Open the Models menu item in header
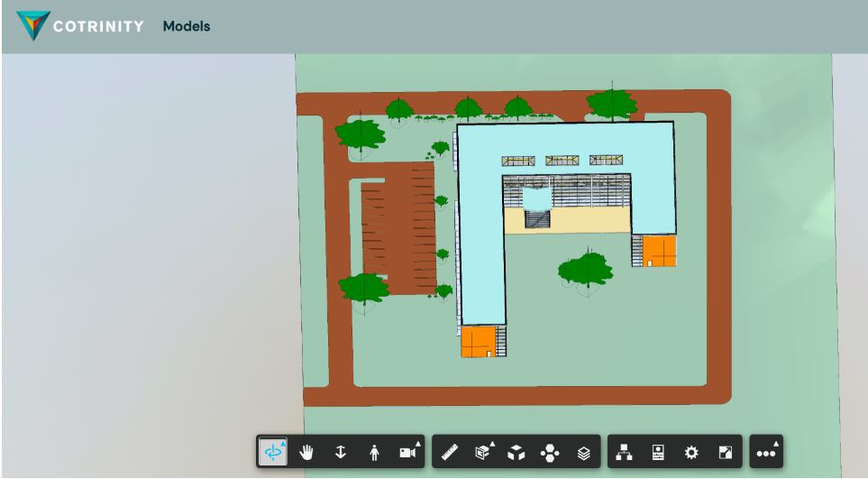868x479 pixels. tap(186, 26)
